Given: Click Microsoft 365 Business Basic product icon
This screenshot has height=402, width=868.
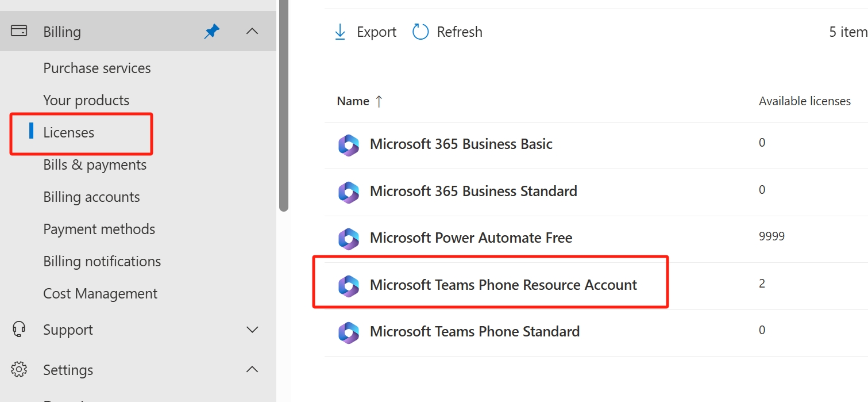Looking at the screenshot, I should point(348,144).
